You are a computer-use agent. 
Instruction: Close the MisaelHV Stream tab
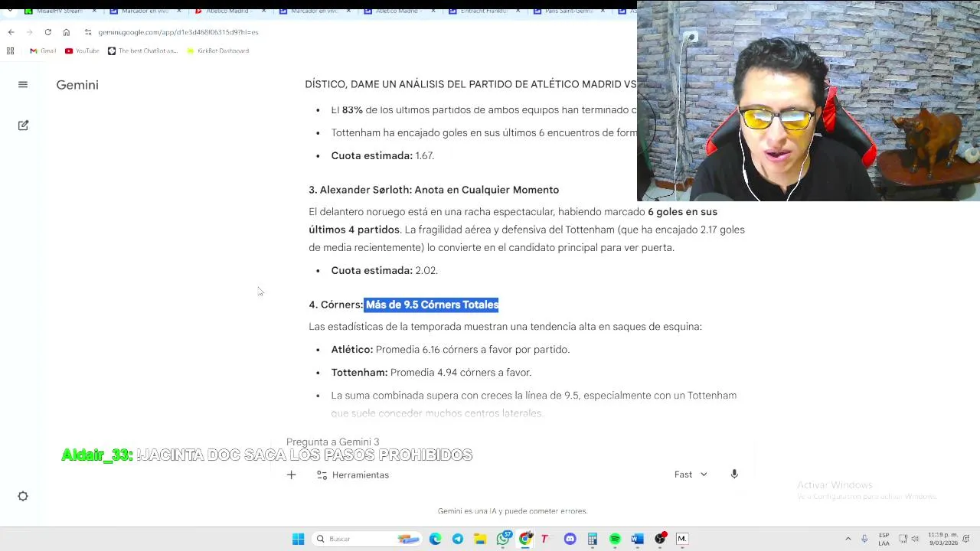click(95, 11)
